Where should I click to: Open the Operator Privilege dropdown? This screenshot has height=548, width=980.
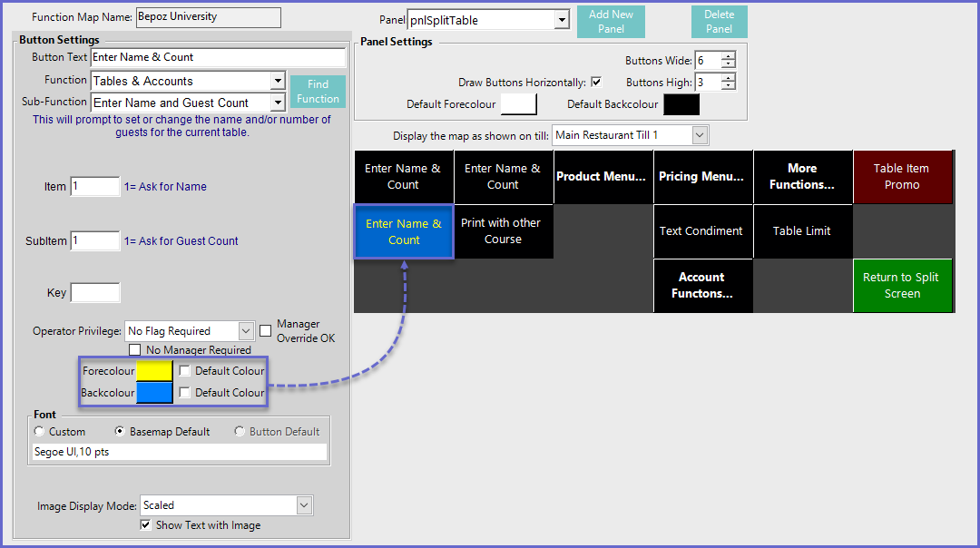coord(246,330)
